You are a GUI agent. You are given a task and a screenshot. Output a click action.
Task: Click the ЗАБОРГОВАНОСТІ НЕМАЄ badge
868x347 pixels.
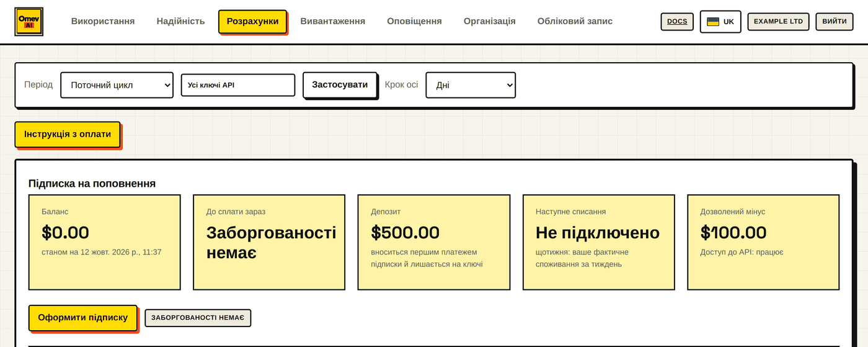click(198, 318)
